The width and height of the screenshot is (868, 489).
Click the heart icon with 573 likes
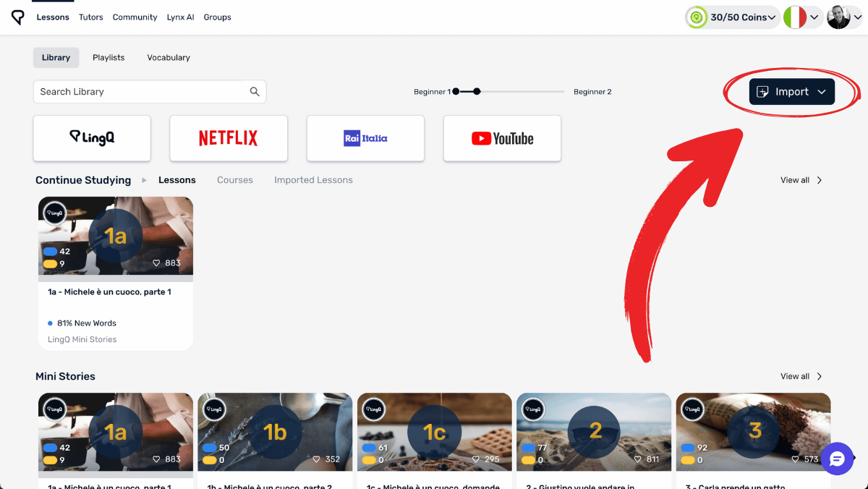tap(794, 459)
